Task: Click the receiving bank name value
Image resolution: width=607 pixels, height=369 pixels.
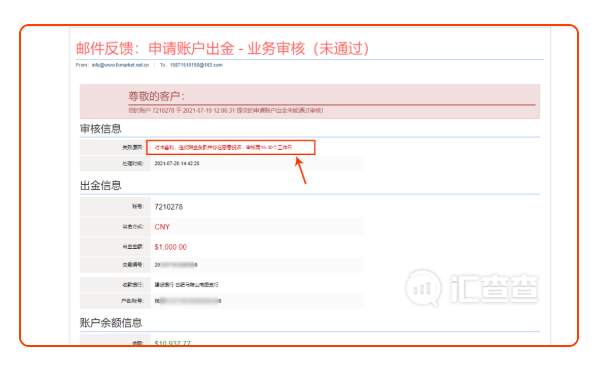Action: (186, 285)
